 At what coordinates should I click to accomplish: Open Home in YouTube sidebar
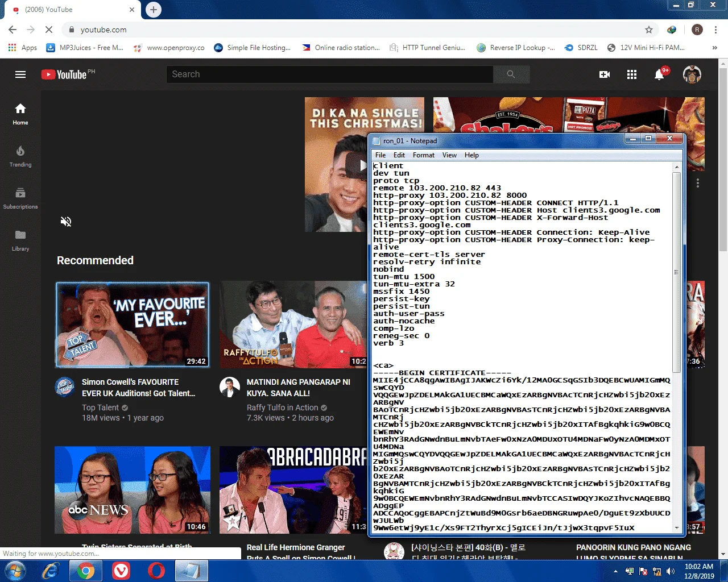click(x=20, y=114)
